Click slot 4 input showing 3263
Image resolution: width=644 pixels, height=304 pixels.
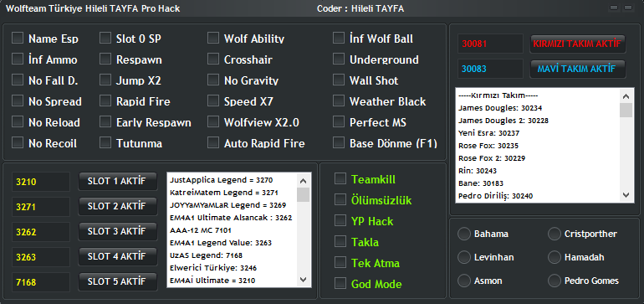[41, 257]
